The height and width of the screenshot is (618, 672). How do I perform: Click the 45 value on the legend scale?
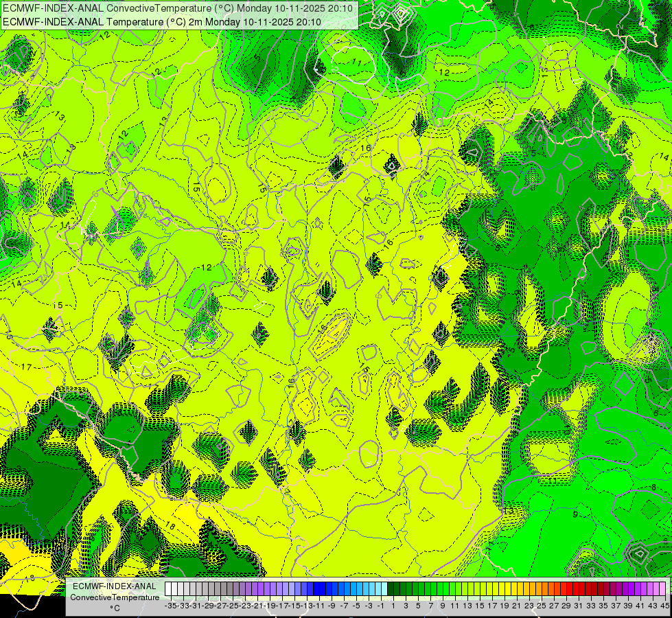point(664,606)
